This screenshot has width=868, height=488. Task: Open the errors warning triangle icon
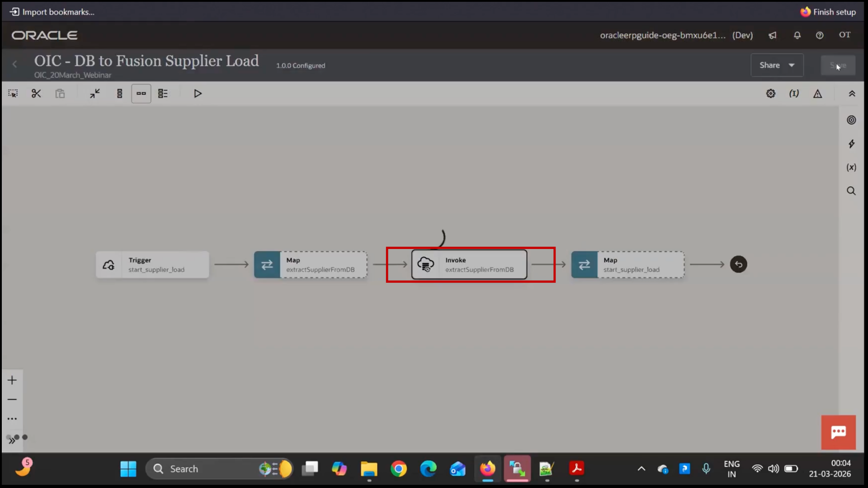[818, 94]
